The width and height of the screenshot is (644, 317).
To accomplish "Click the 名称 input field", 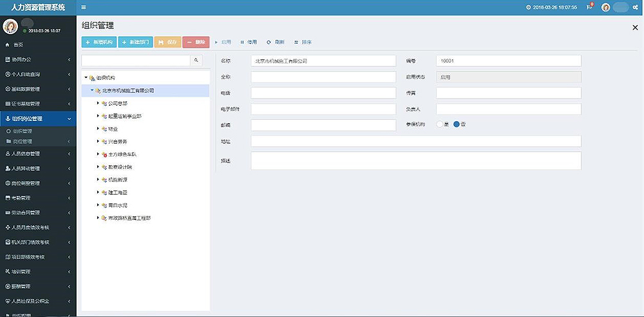I will pos(323,61).
